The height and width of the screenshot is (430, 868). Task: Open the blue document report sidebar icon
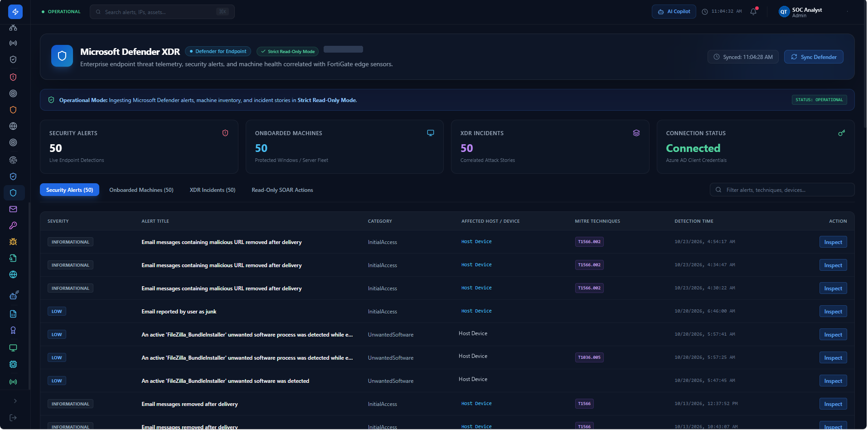(x=13, y=314)
